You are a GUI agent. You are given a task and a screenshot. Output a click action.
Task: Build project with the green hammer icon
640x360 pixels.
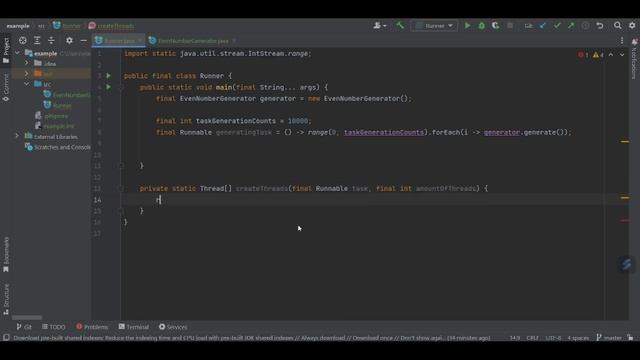click(400, 26)
